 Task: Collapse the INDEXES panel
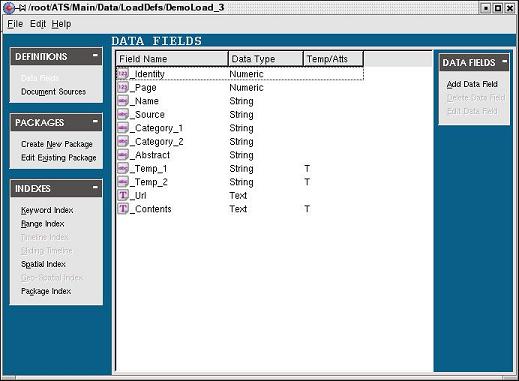click(95, 187)
